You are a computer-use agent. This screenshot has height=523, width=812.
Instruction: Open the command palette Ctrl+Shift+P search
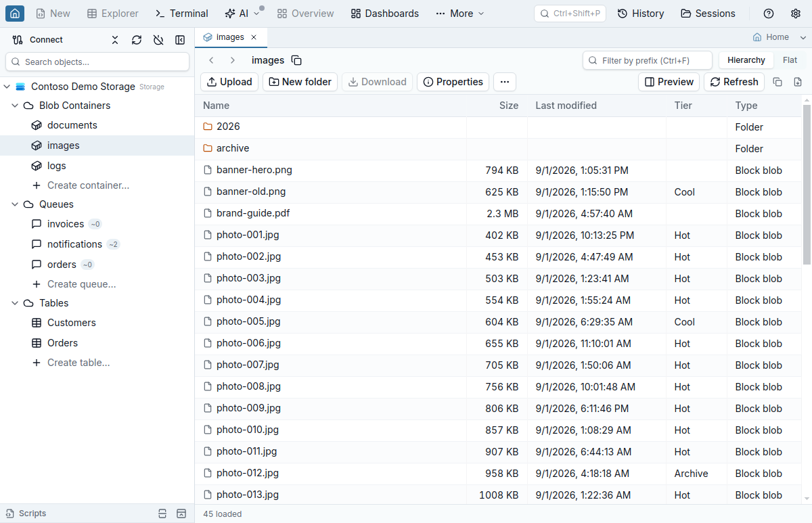tap(570, 14)
